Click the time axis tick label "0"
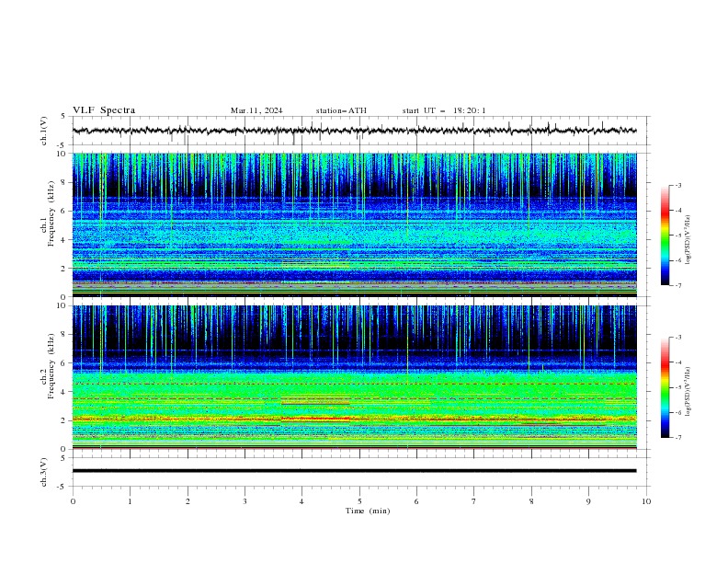The width and height of the screenshot is (728, 563). pos(73,501)
